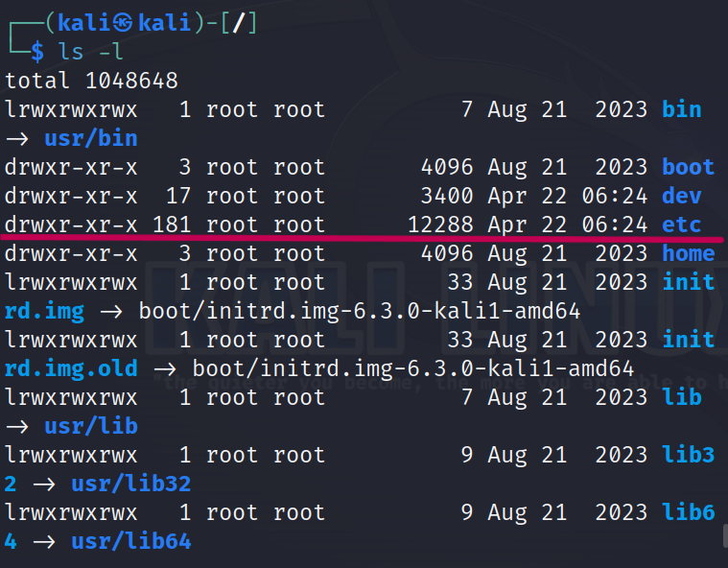Click the "dev" directory name
This screenshot has height=568, width=728.
click(681, 196)
